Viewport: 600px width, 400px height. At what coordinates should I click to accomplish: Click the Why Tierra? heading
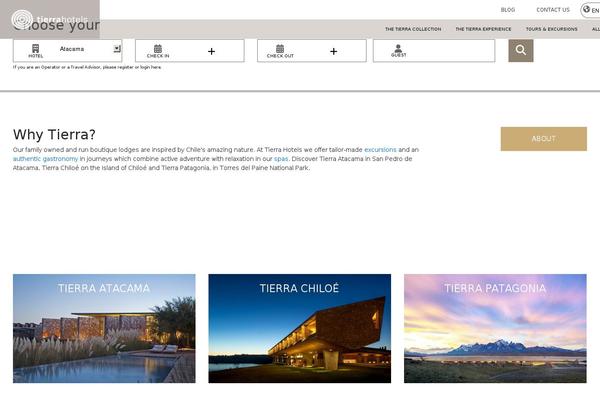click(54, 135)
